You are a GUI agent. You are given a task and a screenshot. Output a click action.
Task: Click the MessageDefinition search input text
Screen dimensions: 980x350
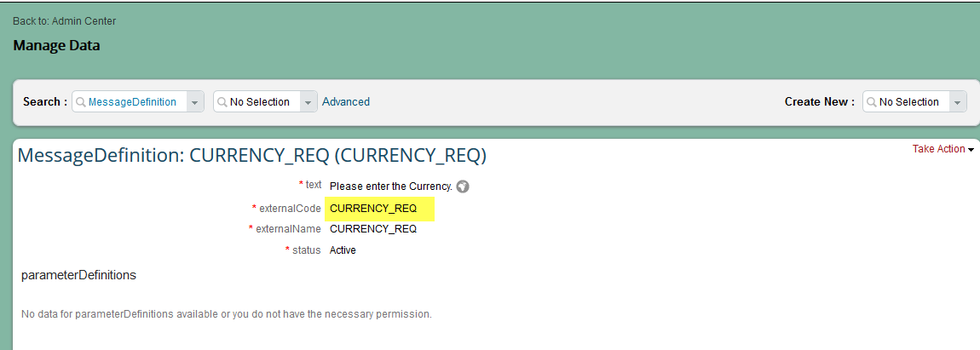point(132,102)
